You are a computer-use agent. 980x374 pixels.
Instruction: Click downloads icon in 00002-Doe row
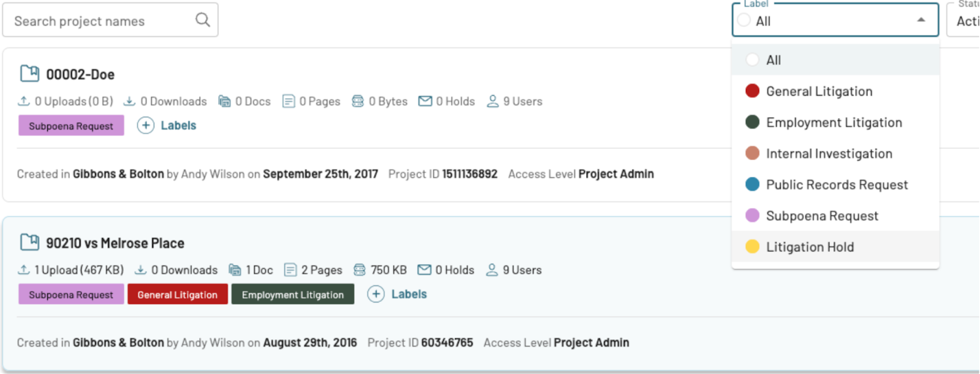[x=129, y=101]
